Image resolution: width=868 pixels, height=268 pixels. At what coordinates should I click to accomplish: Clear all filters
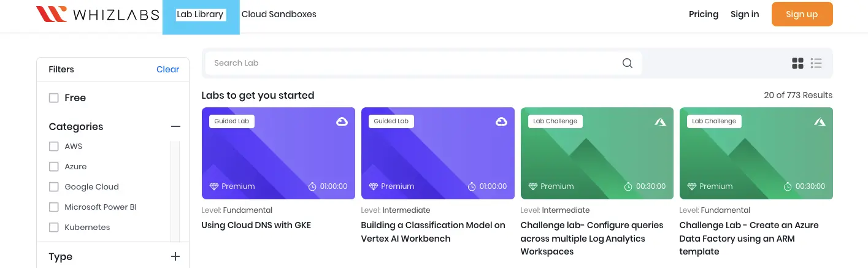click(x=167, y=69)
